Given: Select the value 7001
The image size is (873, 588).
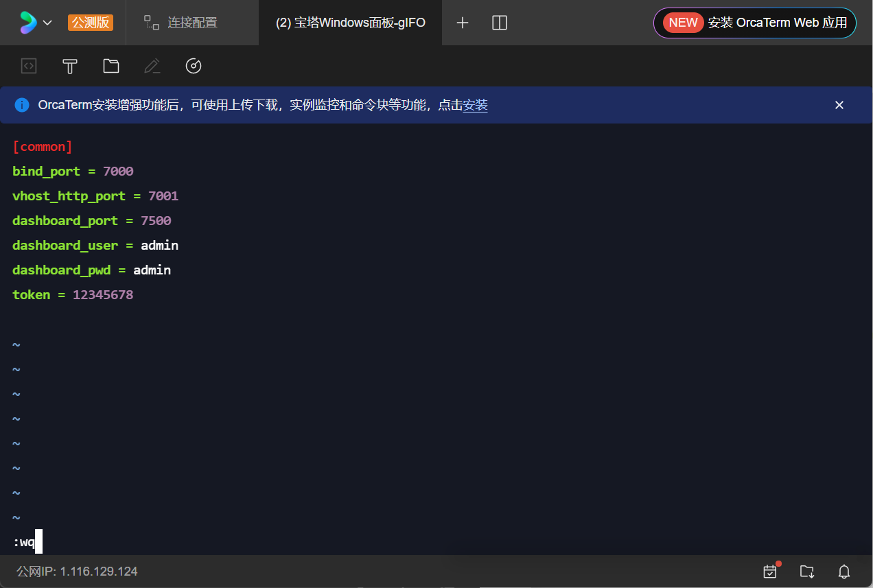Looking at the screenshot, I should pos(163,196).
